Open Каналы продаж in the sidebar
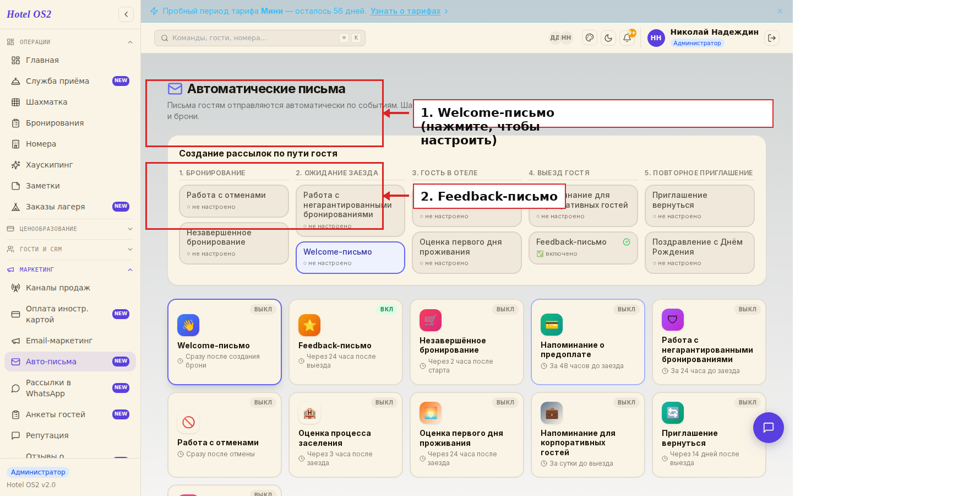Screen dimensions: 980x496 70,288
